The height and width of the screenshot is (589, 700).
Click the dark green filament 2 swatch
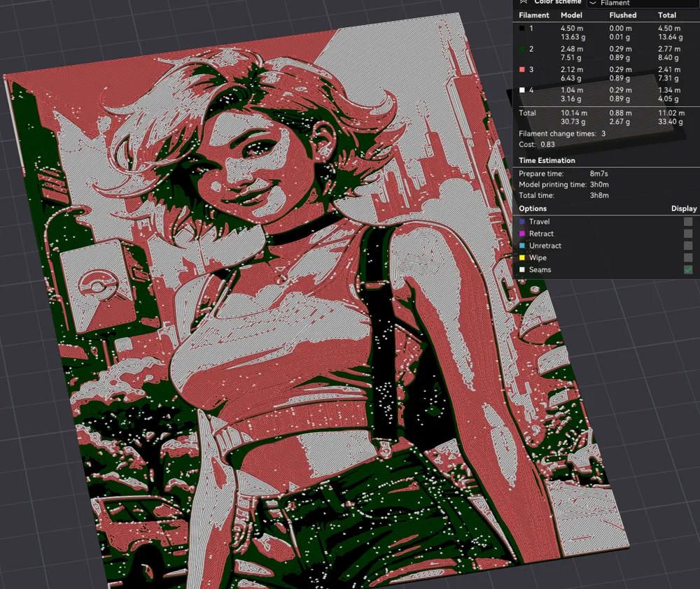522,49
